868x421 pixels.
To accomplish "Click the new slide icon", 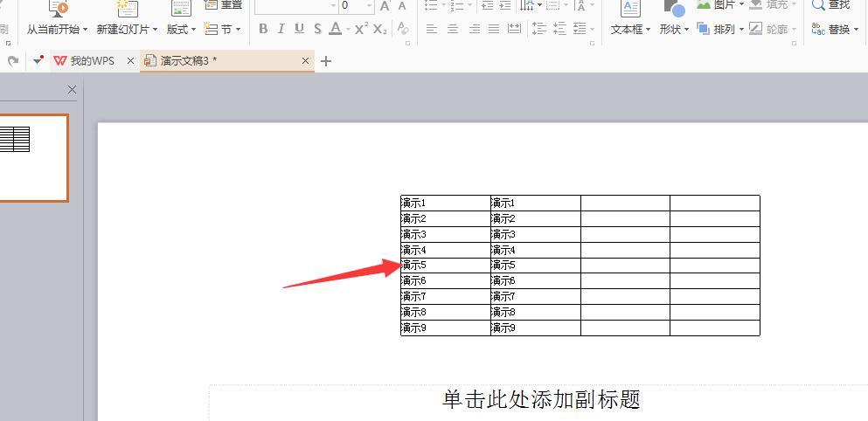I will (128, 8).
